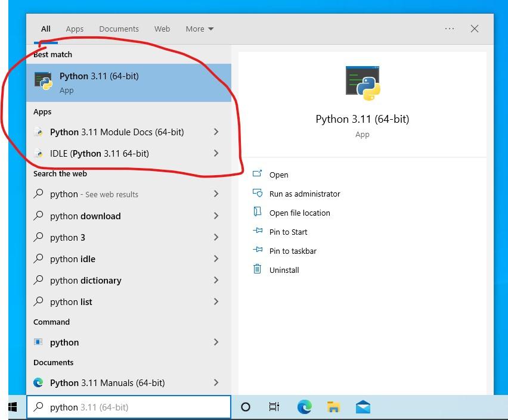
Task: Switch to the Documents search tab
Action: 119,29
